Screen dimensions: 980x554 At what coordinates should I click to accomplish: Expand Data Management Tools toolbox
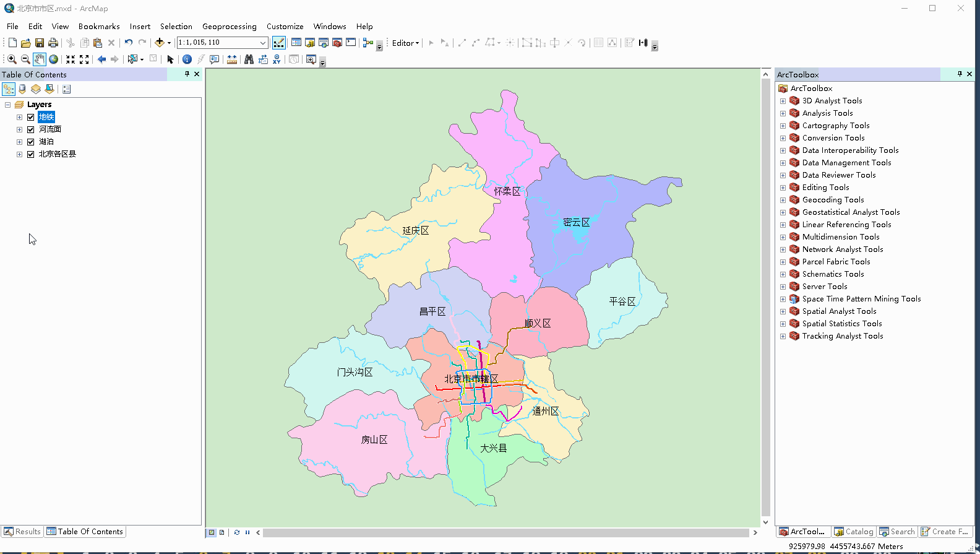783,163
